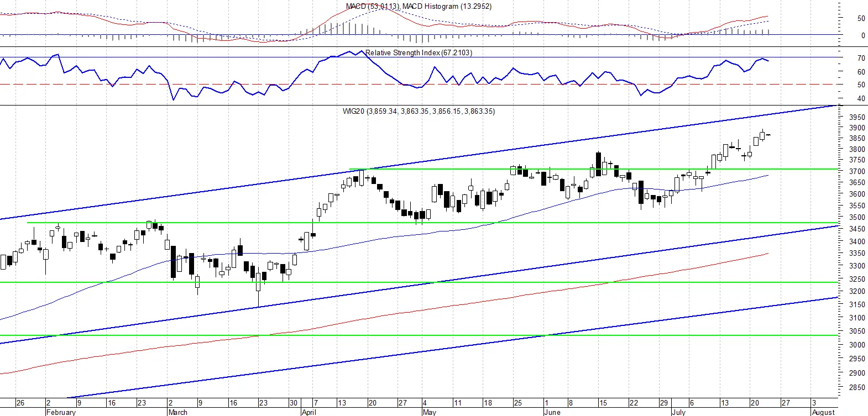The width and height of the screenshot is (868, 416).
Task: Select the date tick 27 before August
Action: tap(786, 403)
